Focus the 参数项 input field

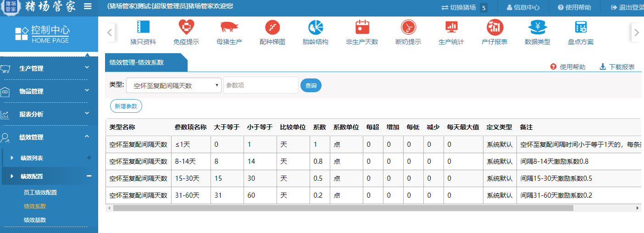(x=261, y=85)
